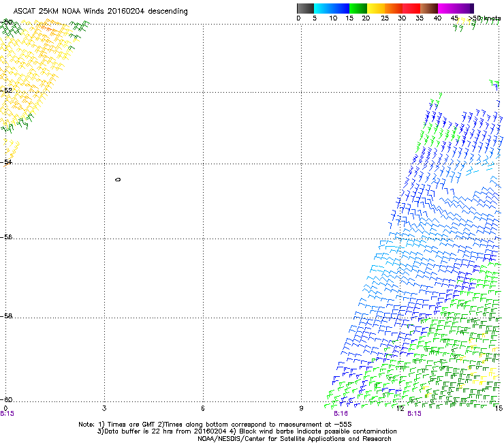The height and width of the screenshot is (443, 504).
Task: Click the longitude 6 axis label
Action: 203,408
